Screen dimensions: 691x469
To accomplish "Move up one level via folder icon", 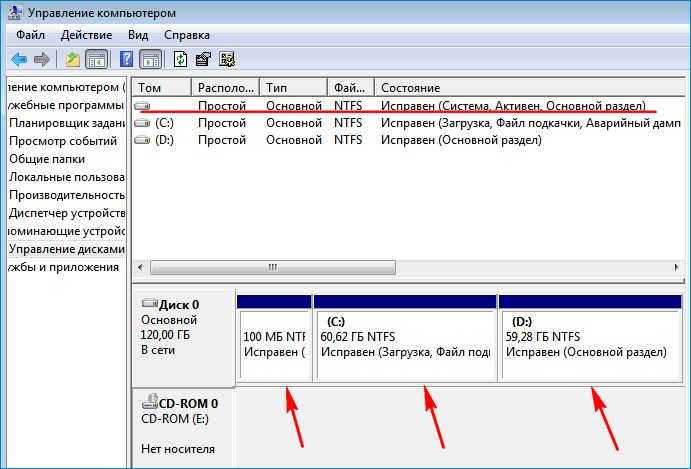I will [x=73, y=59].
